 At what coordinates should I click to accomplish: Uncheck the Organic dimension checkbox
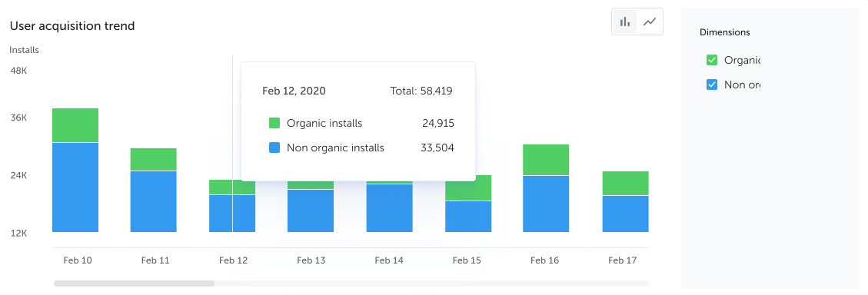pos(712,61)
